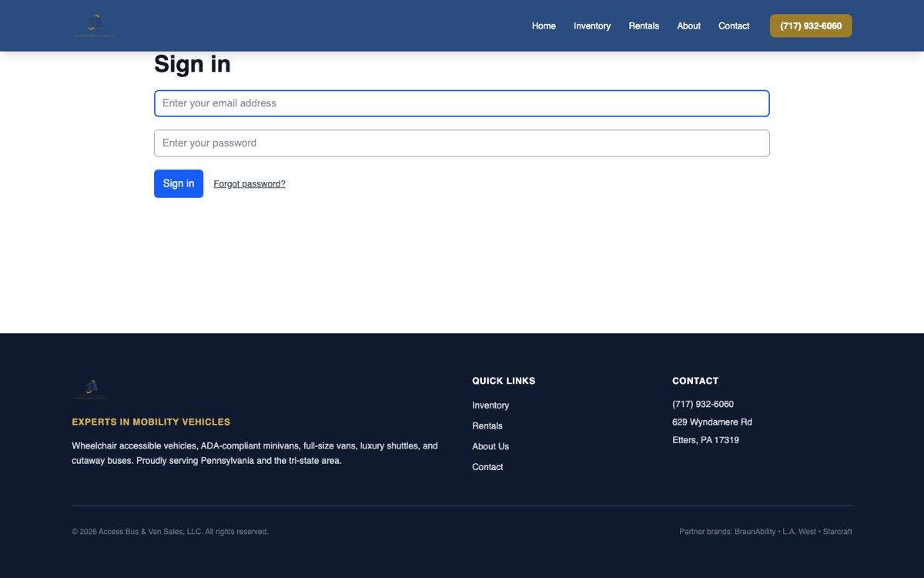Click the footer phone number (717) 932-6060
This screenshot has width=924, height=578.
click(703, 404)
